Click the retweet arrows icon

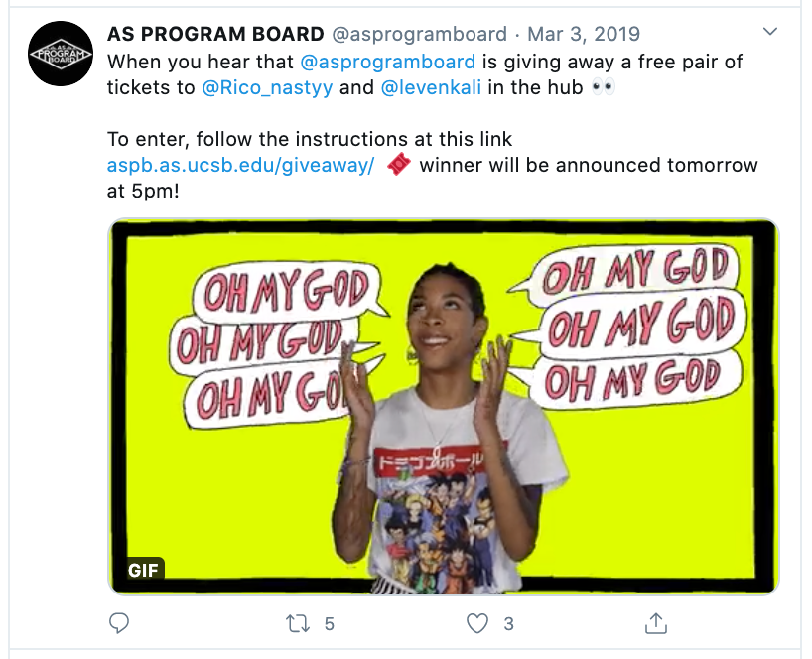(298, 624)
